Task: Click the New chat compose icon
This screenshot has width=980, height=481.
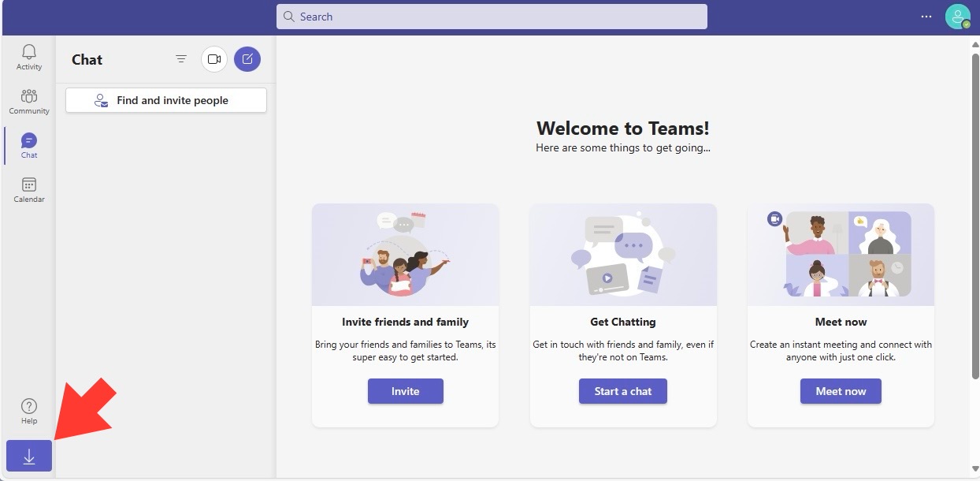Action: (x=247, y=59)
